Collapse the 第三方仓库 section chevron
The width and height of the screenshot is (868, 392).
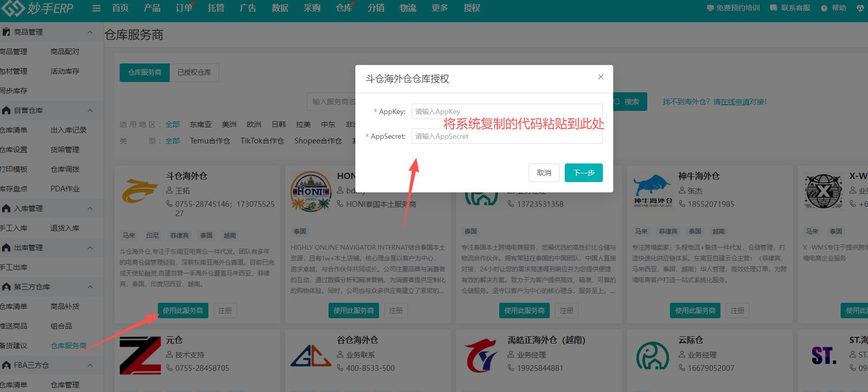click(90, 287)
